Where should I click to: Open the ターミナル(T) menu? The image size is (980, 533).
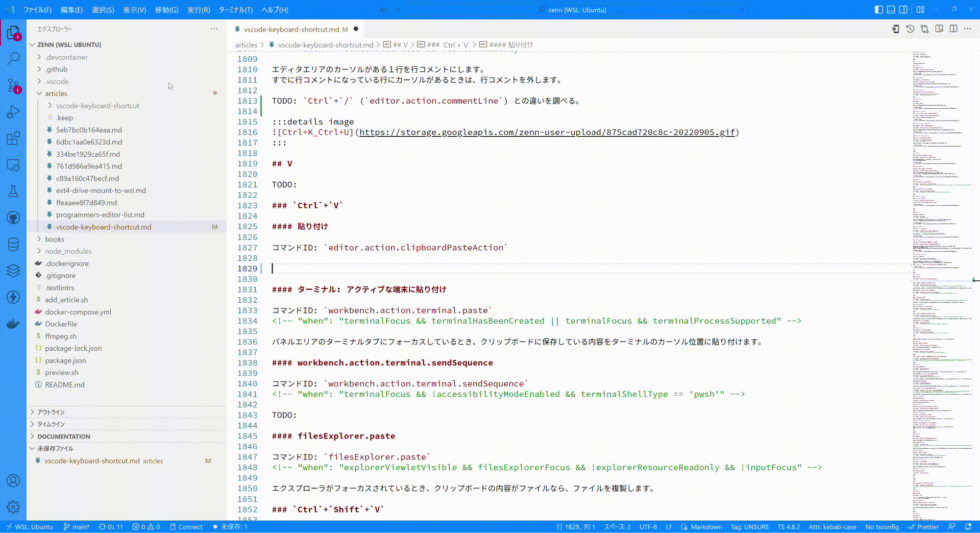click(235, 10)
